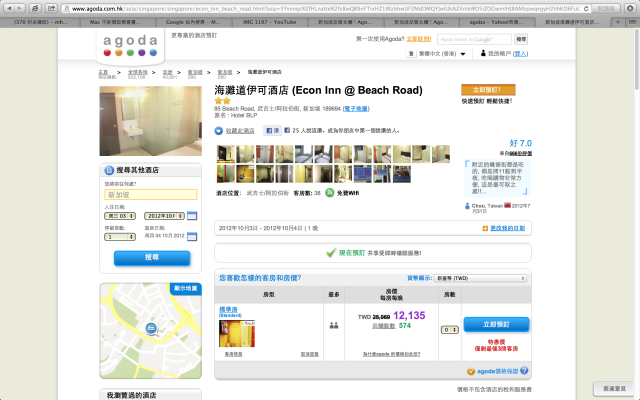Click the purple price 12,135
Screen dimensions: 640x400
click(x=409, y=316)
